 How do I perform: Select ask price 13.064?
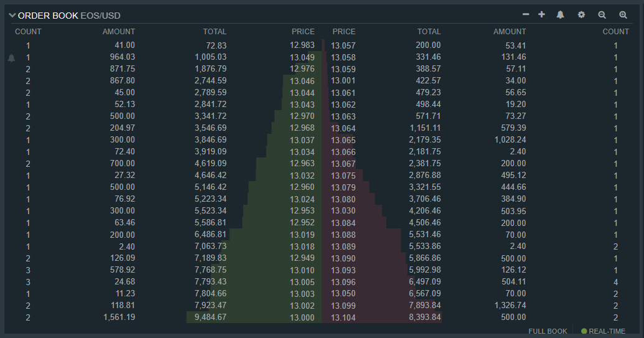[x=343, y=128]
